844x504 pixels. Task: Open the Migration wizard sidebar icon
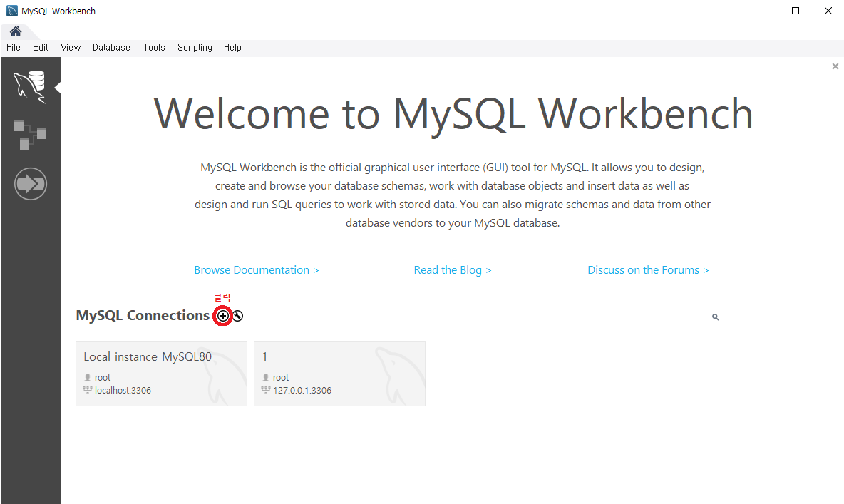(x=31, y=184)
